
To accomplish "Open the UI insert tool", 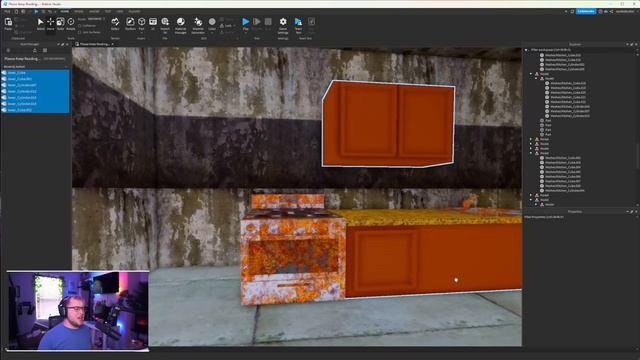I will tap(153, 24).
